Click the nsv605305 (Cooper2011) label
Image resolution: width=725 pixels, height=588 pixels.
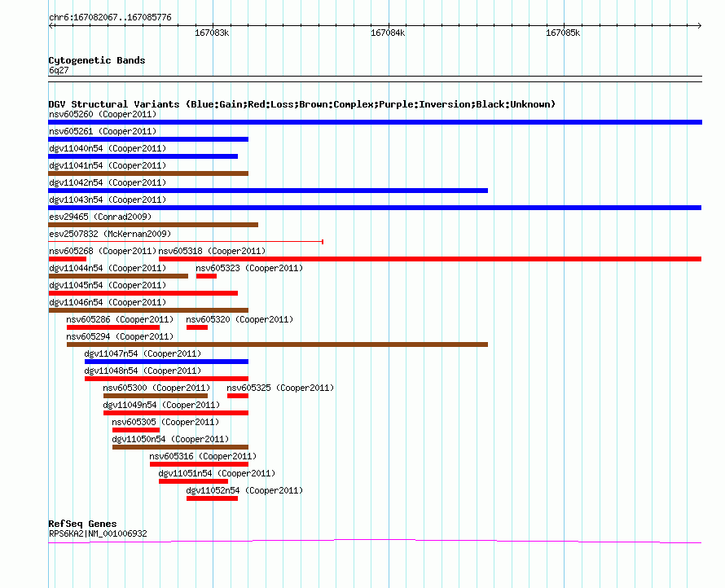click(x=165, y=422)
